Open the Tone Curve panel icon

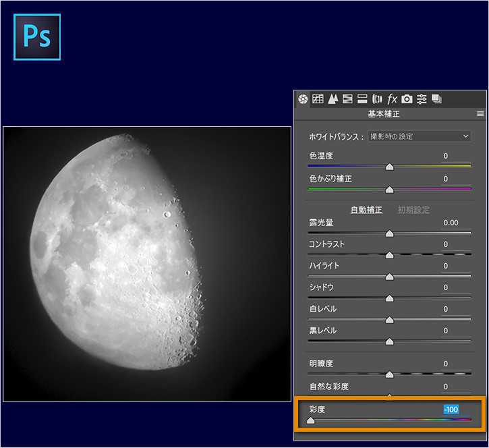[318, 99]
